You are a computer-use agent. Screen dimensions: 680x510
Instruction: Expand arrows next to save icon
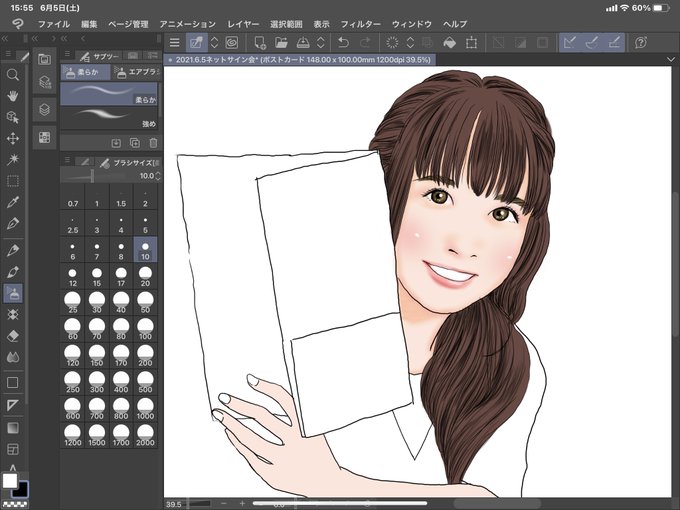coord(321,42)
